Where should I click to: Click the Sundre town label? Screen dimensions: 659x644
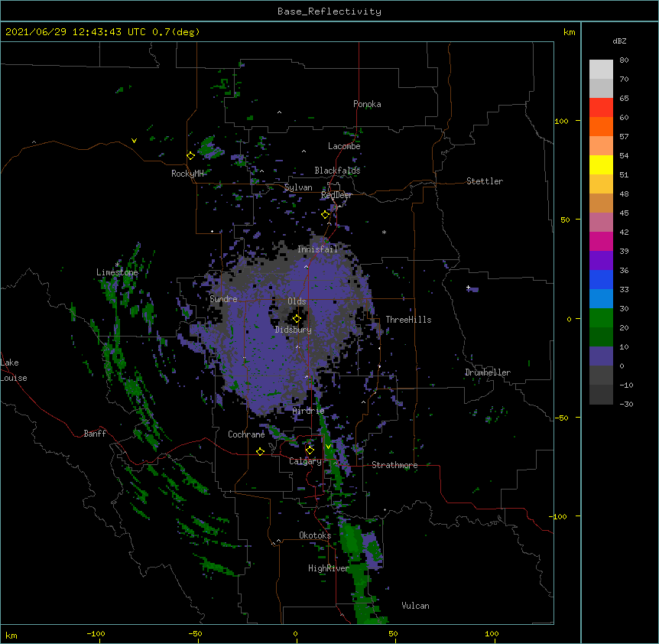pyautogui.click(x=223, y=299)
